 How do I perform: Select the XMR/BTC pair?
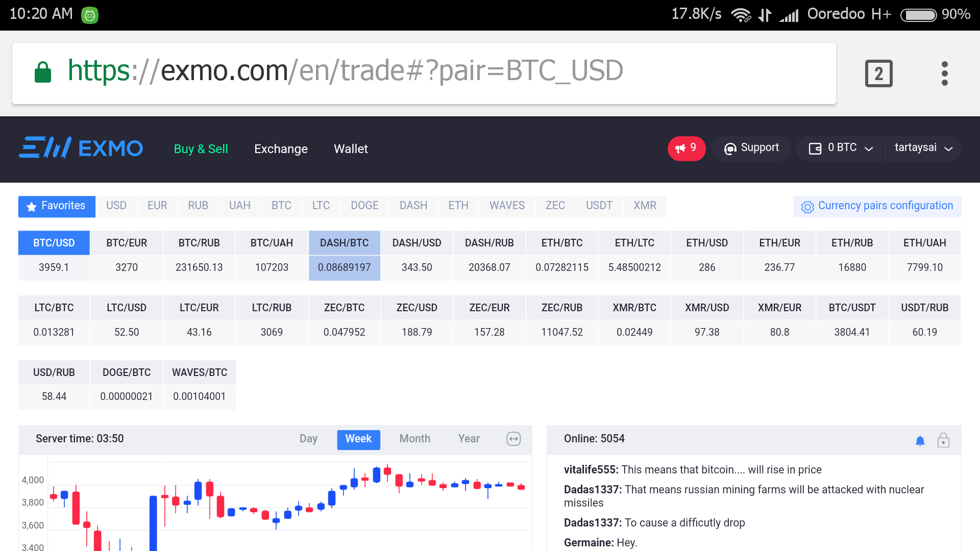click(x=634, y=320)
